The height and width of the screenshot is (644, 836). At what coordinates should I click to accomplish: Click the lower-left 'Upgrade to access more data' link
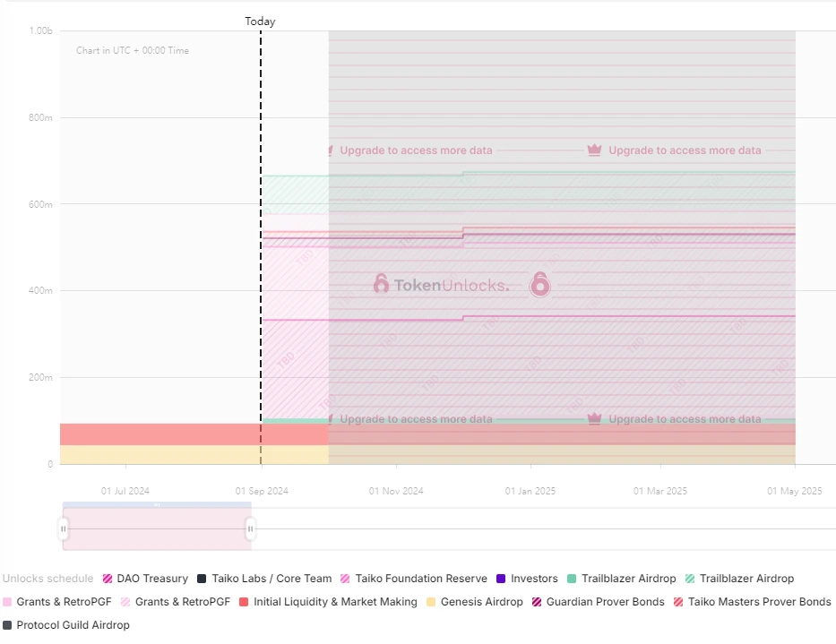coord(416,419)
